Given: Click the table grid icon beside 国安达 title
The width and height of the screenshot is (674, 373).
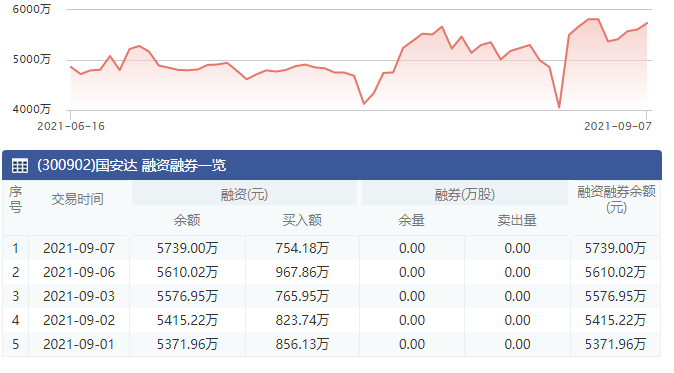Looking at the screenshot, I should [x=20, y=165].
